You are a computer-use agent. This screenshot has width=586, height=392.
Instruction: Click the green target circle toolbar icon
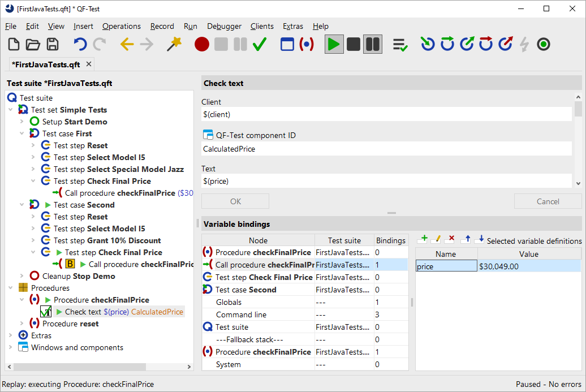click(x=544, y=44)
